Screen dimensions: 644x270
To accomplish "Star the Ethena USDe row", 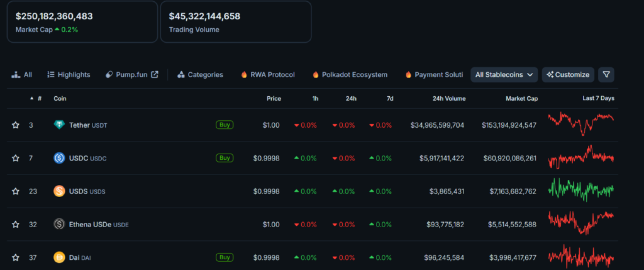I will 16,224.
